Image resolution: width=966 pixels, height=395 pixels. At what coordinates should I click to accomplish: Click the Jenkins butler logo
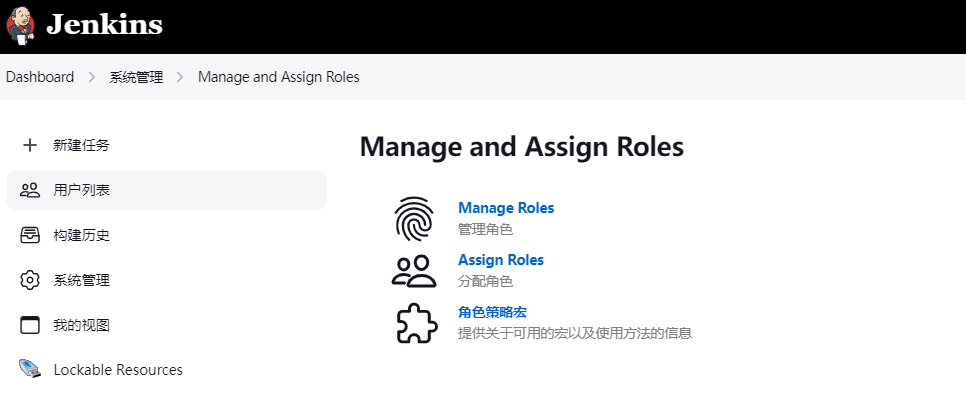[20, 26]
